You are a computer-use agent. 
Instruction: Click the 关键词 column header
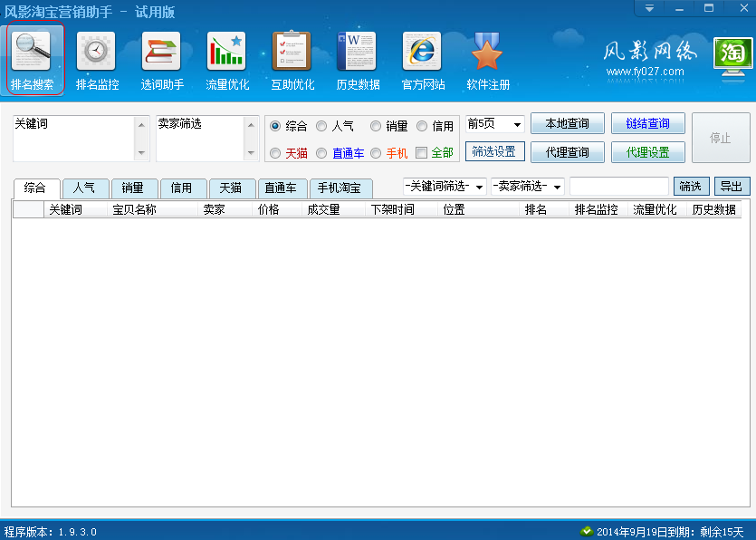coord(75,209)
